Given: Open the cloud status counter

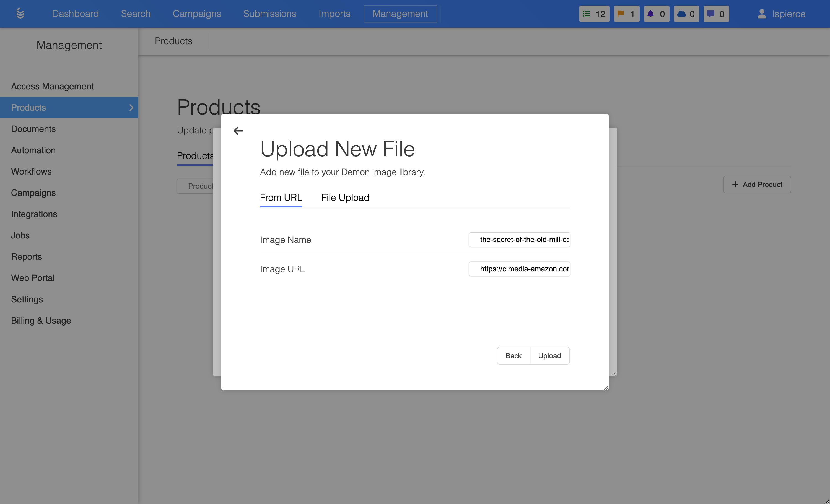Looking at the screenshot, I should tap(686, 14).
